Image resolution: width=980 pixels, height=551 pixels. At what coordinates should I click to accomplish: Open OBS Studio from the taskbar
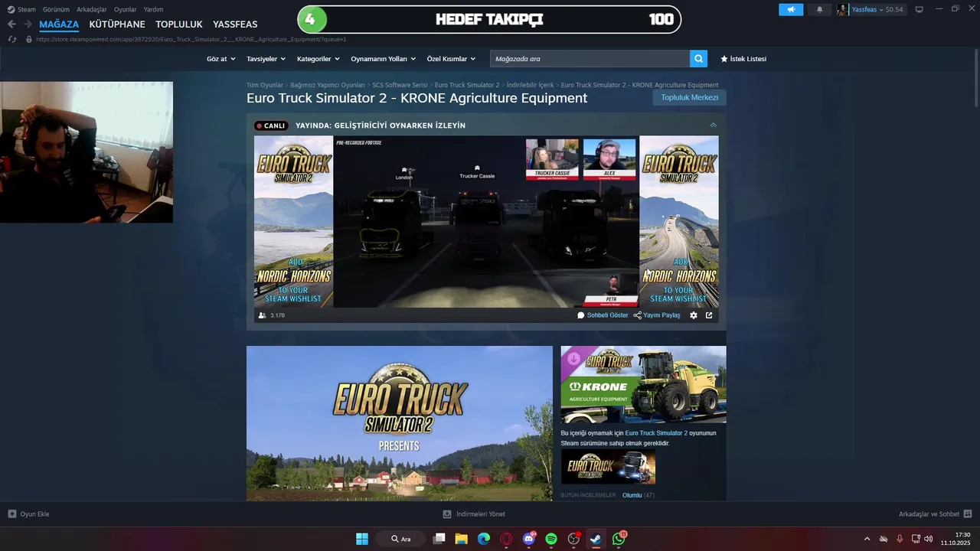(x=573, y=539)
